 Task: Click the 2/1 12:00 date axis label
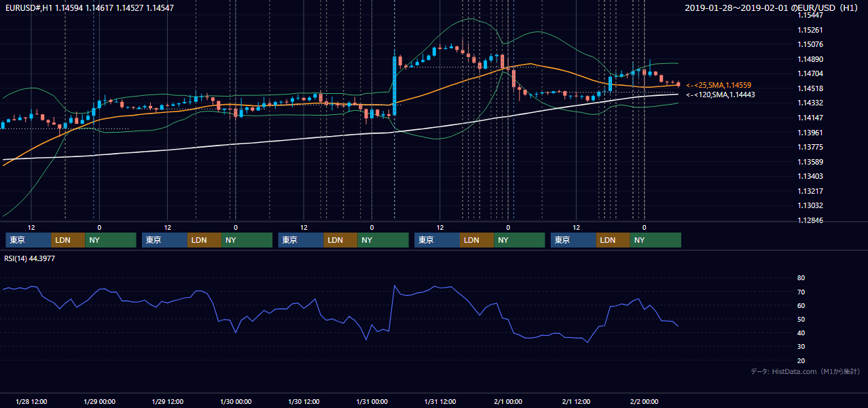pos(576,401)
